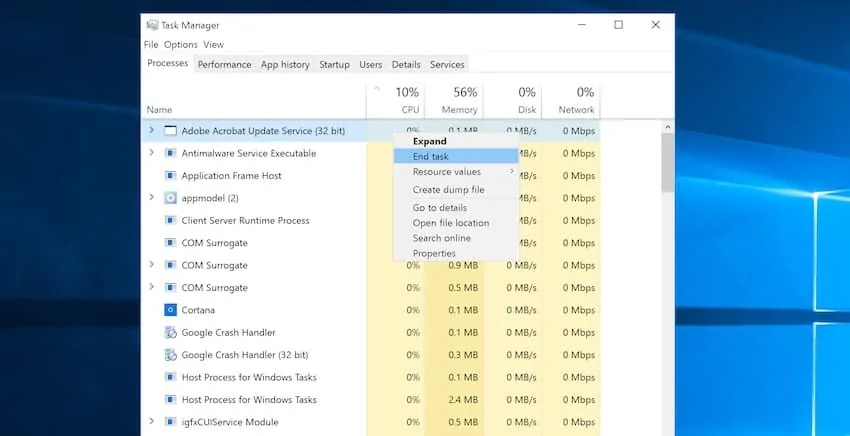The image size is (850, 436).
Task: Open the View menu
Action: click(214, 44)
